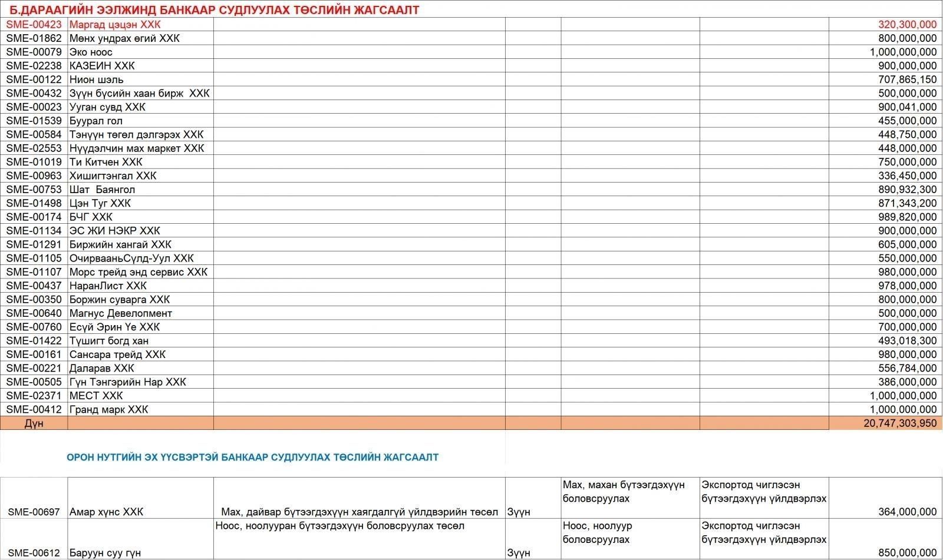Screen dimensions: 943x560
Task: Click the red SME-00423 cell
Action: [x=34, y=25]
